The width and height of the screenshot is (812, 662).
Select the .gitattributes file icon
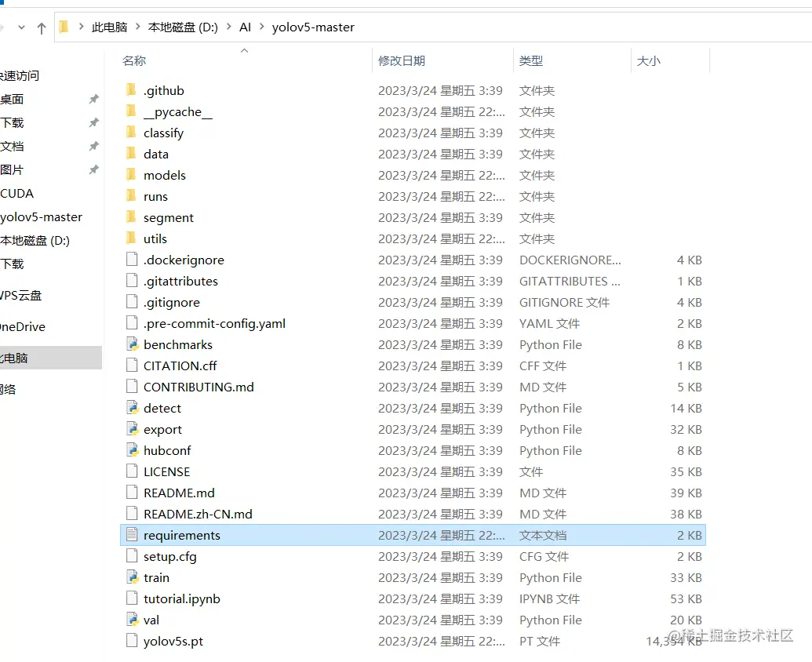pos(132,281)
